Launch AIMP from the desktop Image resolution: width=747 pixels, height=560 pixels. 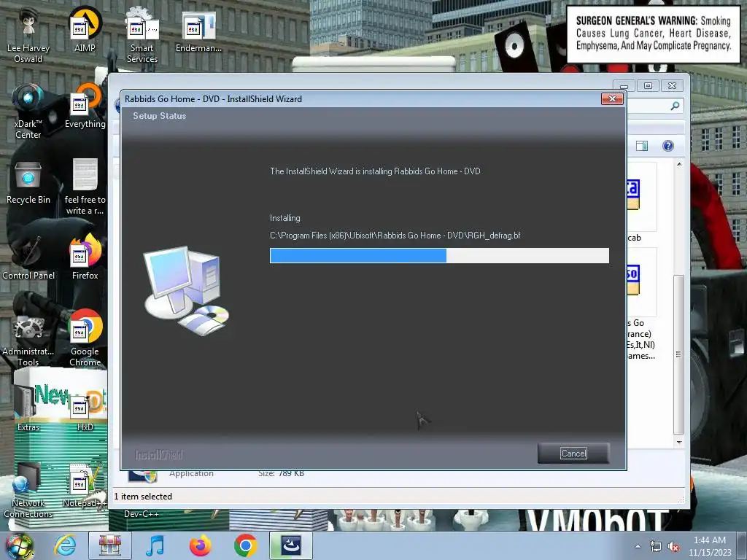tap(85, 29)
